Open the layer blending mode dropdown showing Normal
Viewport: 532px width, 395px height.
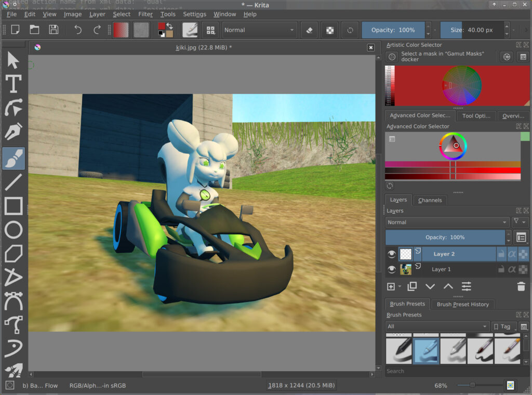pyautogui.click(x=447, y=222)
